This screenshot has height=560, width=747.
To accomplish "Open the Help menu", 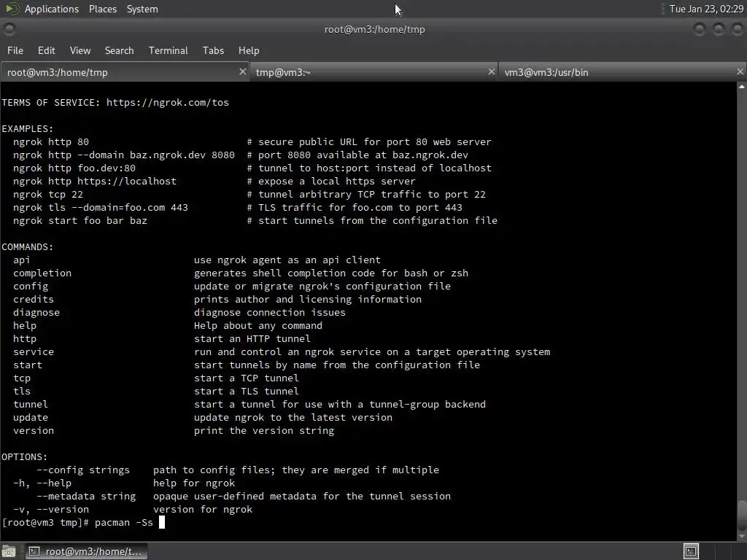I will click(249, 50).
